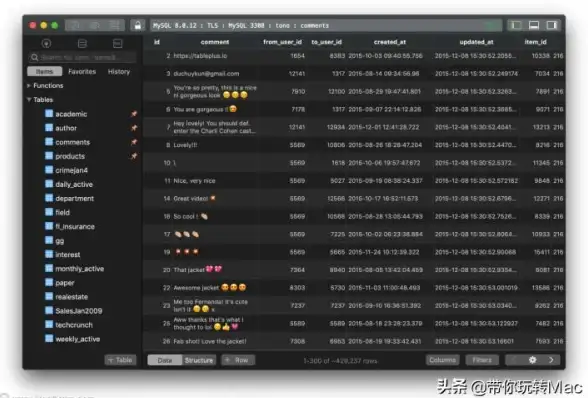Sort by the id column header
The height and width of the screenshot is (398, 588).
(x=157, y=42)
